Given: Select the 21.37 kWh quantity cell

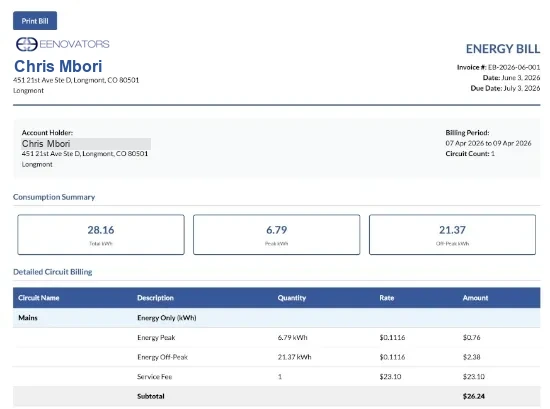Looking at the screenshot, I should click(x=294, y=357).
